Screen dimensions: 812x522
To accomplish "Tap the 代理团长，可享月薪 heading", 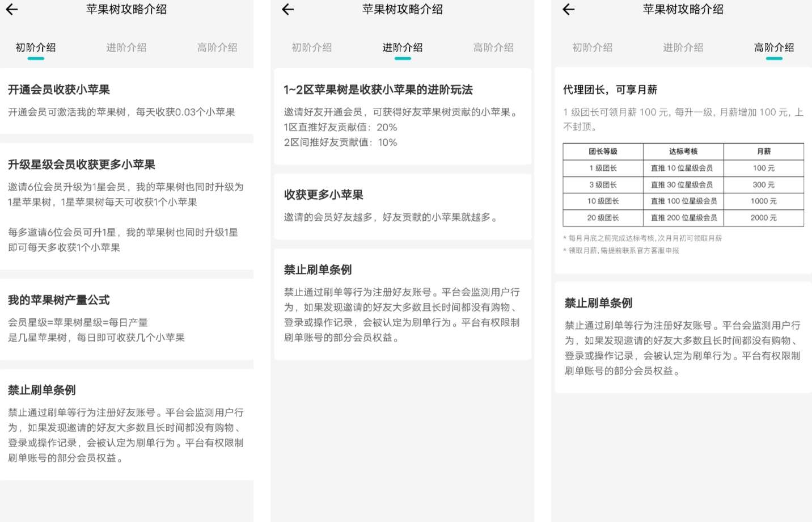I will tap(610, 90).
